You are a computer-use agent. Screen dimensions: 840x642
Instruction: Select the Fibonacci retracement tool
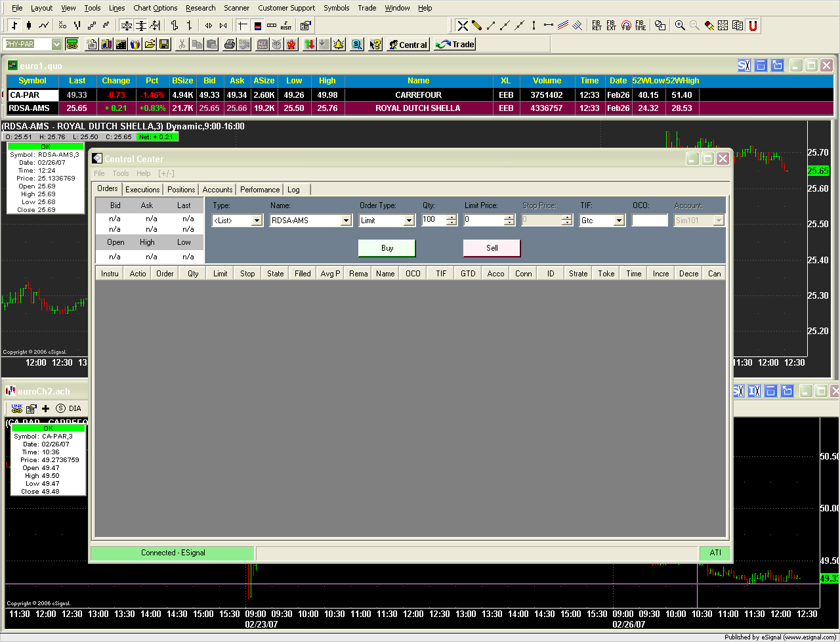pyautogui.click(x=597, y=26)
